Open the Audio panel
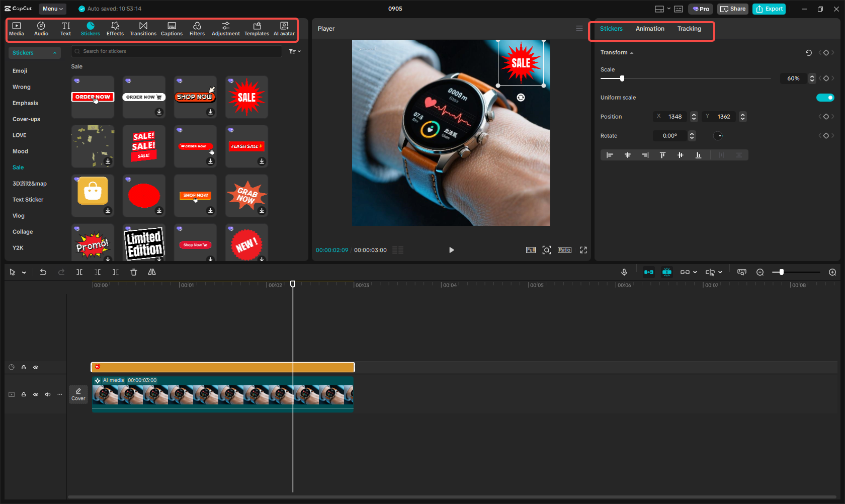Viewport: 845px width, 504px height. point(41,29)
